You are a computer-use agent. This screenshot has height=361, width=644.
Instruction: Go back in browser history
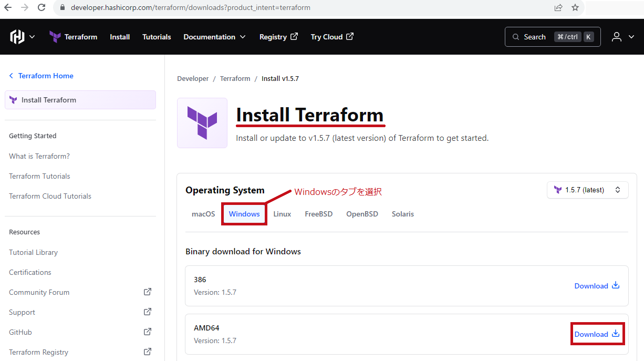point(8,7)
